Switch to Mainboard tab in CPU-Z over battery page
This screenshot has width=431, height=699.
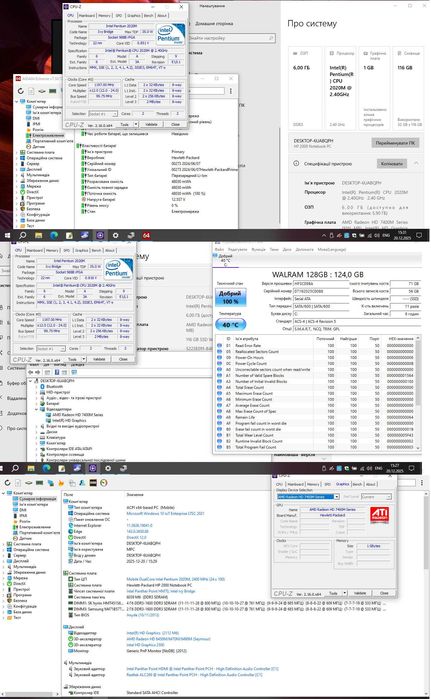[x=86, y=15]
